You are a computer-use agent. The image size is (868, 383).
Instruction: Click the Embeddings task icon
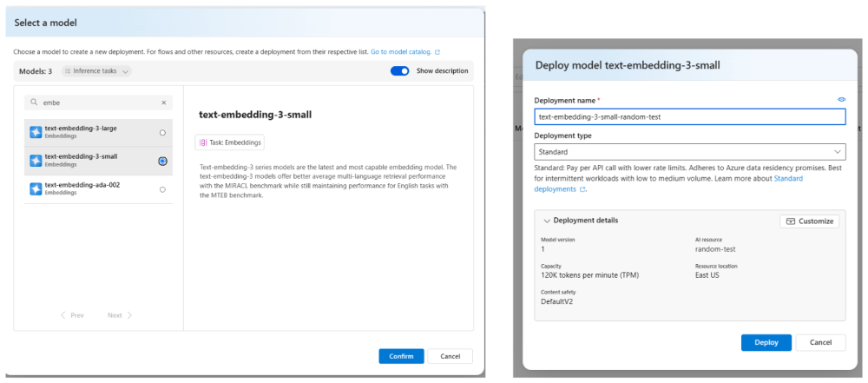[x=202, y=142]
